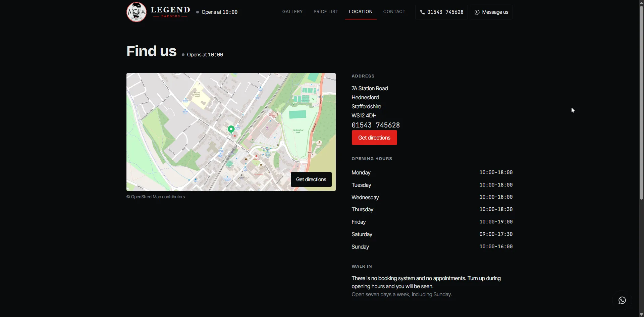The width and height of the screenshot is (644, 317).
Task: Click Sunday hours 10:00-16:00
Action: [x=496, y=247]
